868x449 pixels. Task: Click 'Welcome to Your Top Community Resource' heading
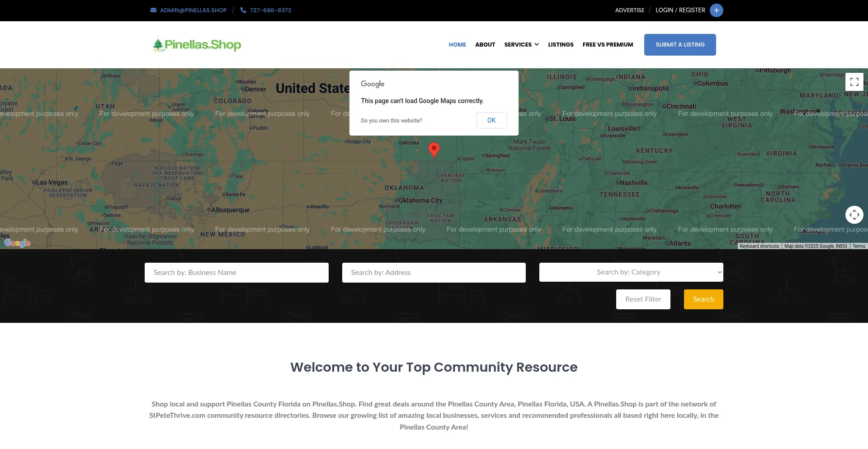click(x=434, y=367)
